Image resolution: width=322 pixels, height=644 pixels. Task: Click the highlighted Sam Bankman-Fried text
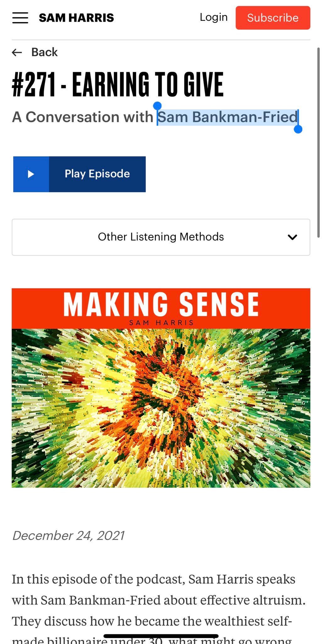228,117
